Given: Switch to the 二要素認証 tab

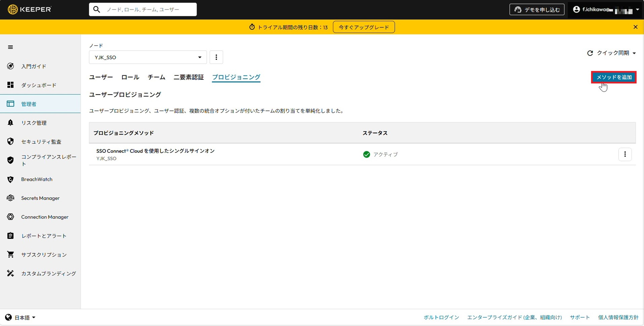Looking at the screenshot, I should coord(189,77).
